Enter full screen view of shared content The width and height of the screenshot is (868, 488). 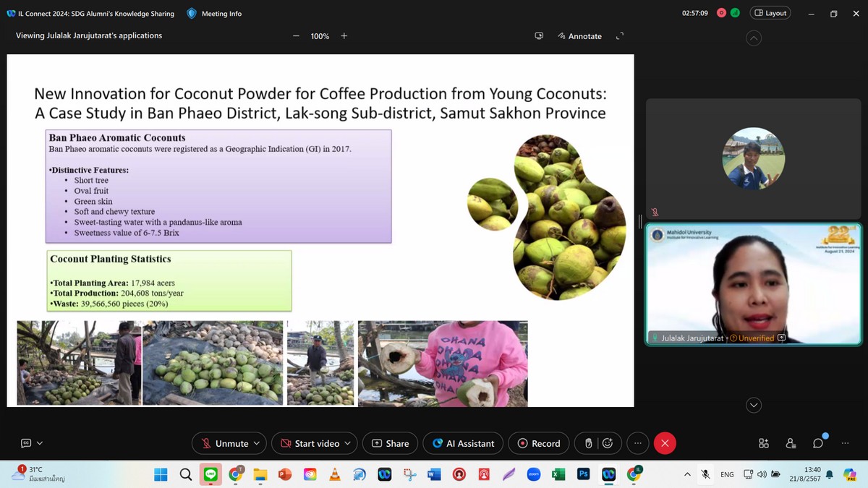pyautogui.click(x=619, y=36)
